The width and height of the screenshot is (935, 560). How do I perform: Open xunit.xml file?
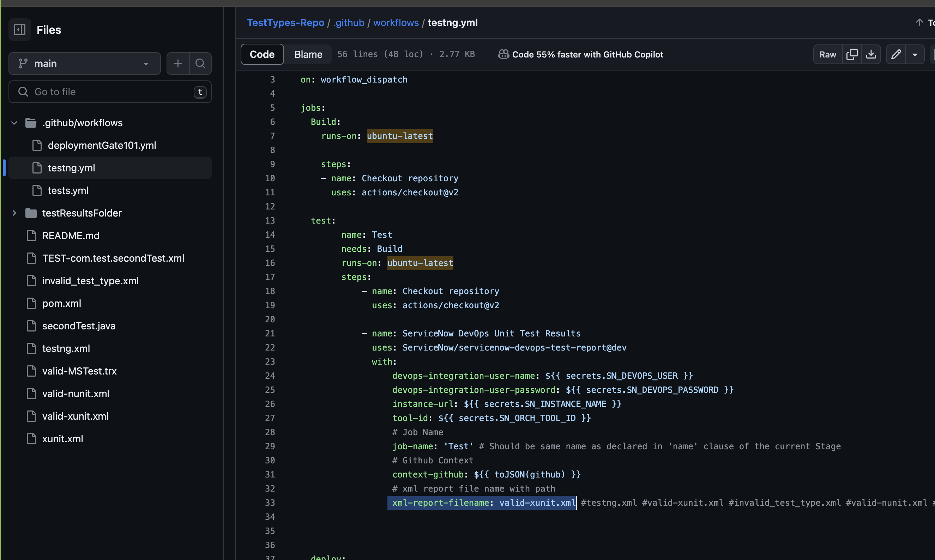63,438
